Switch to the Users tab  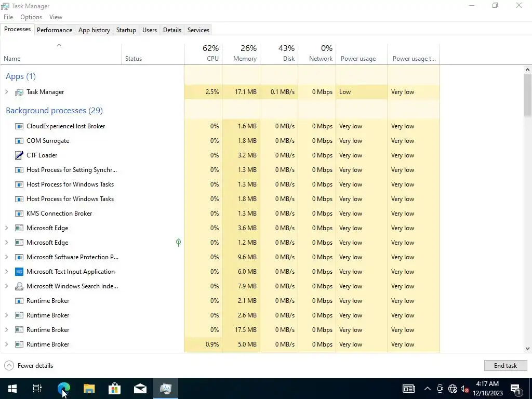150,30
